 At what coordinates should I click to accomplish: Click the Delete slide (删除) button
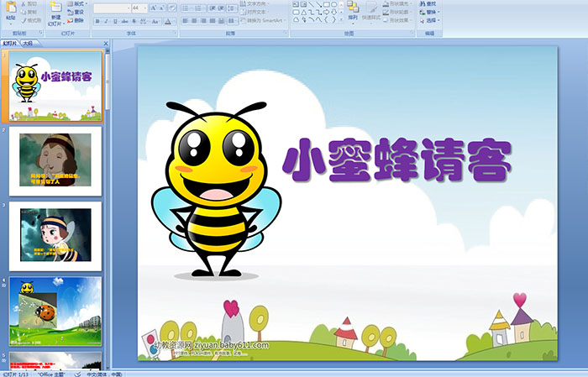point(76,20)
